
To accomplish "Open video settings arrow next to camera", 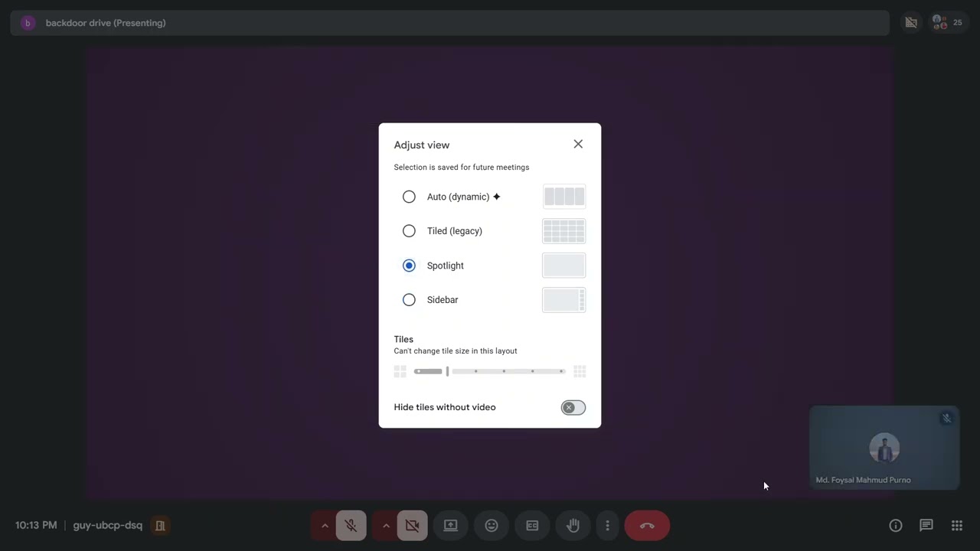I will tap(386, 526).
